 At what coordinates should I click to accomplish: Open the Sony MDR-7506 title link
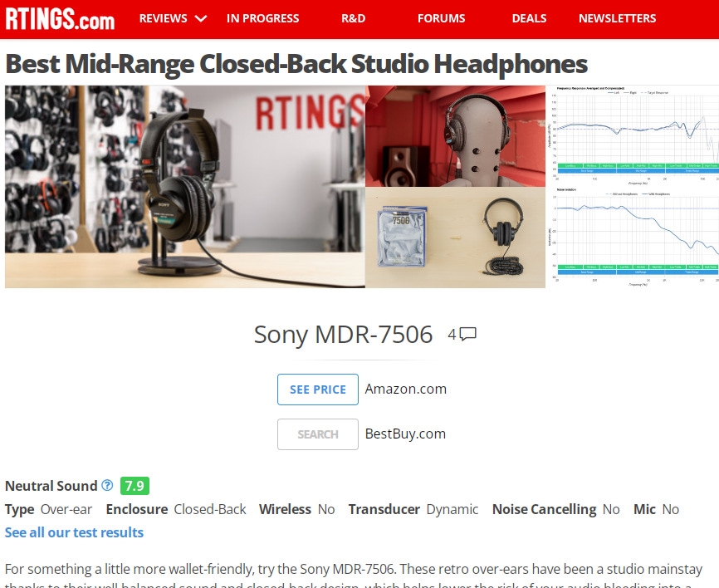coord(344,335)
